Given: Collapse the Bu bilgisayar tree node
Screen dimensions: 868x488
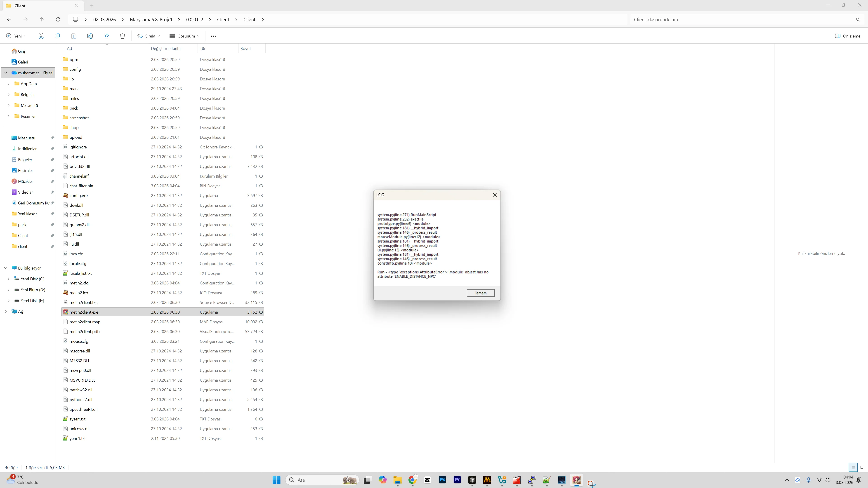Looking at the screenshot, I should pyautogui.click(x=6, y=268).
